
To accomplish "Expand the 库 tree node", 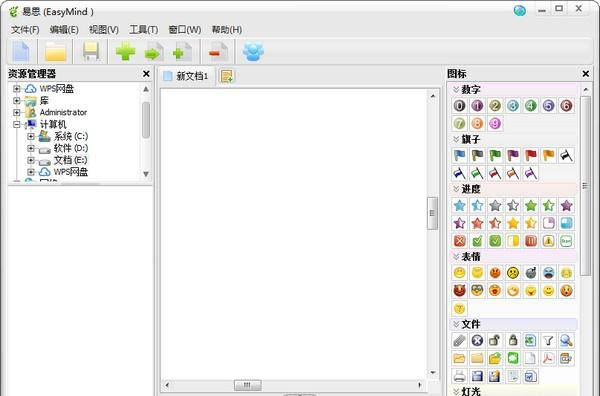I will pos(16,101).
